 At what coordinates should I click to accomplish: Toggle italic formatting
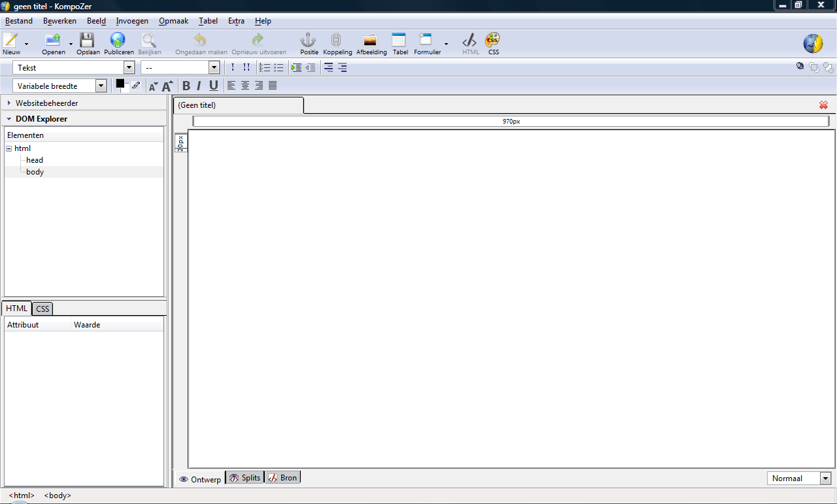[199, 86]
